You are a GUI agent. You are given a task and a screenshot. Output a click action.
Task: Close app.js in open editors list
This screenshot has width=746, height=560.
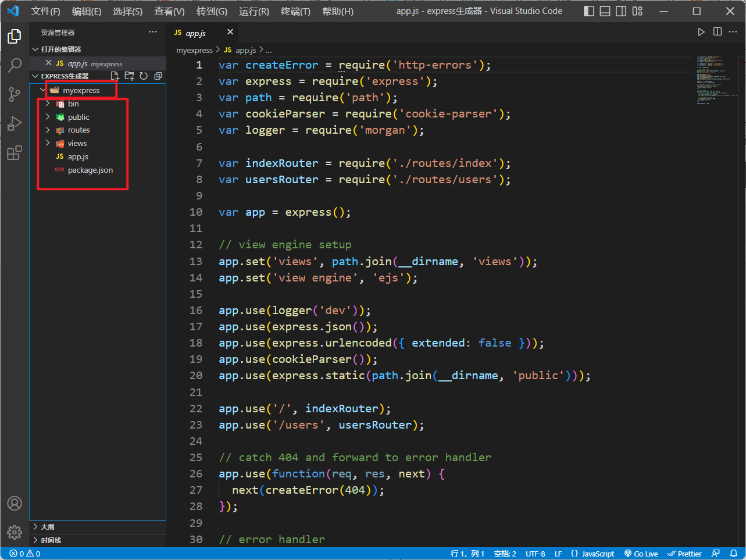tap(48, 63)
